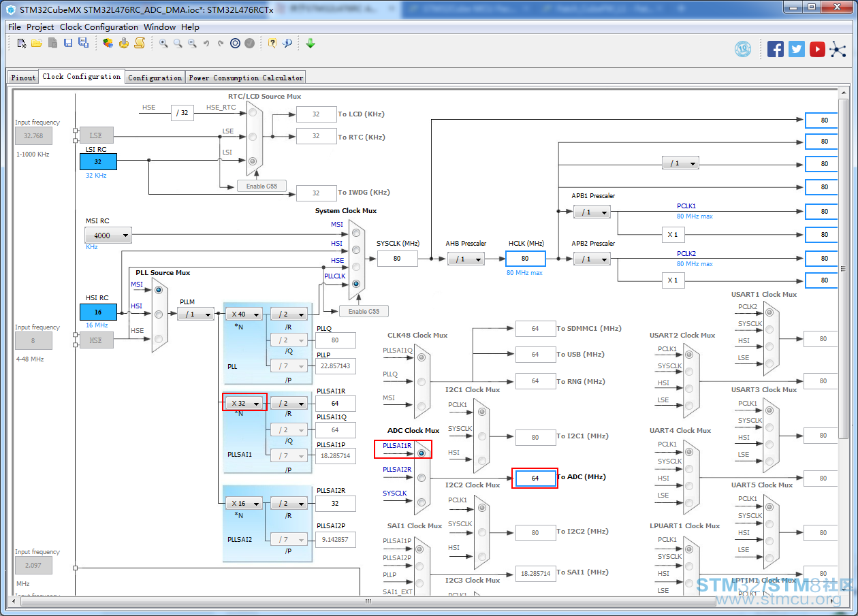Click the green download arrow icon

click(x=311, y=43)
